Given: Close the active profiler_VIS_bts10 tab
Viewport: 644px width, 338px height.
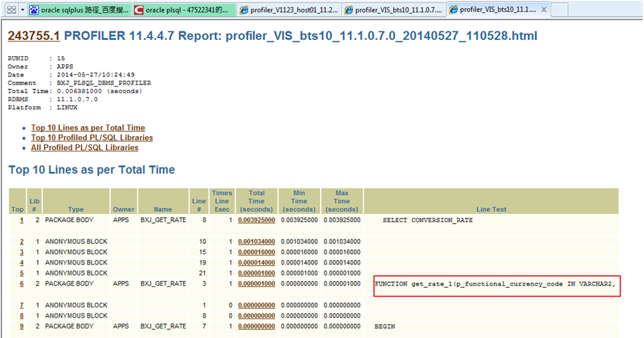Looking at the screenshot, I should pyautogui.click(x=544, y=9).
